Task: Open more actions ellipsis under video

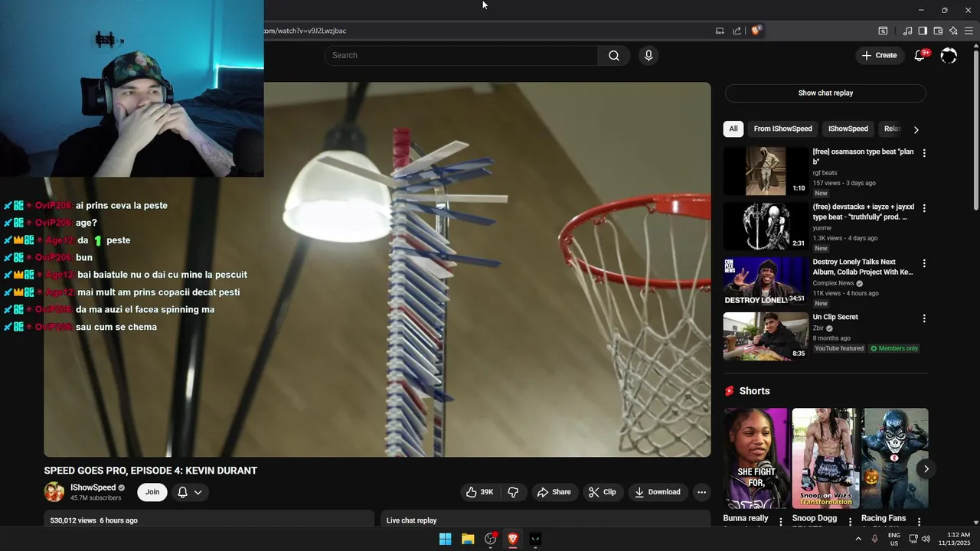Action: (701, 492)
